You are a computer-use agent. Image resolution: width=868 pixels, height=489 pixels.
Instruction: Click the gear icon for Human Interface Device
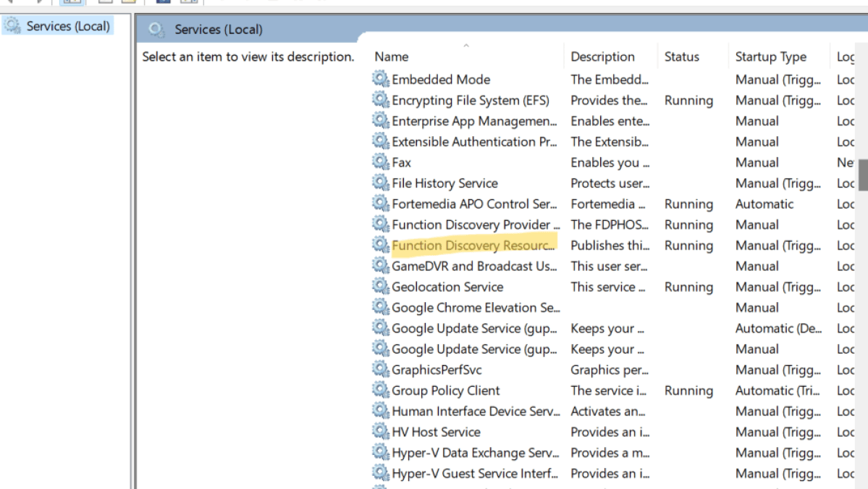tap(380, 411)
